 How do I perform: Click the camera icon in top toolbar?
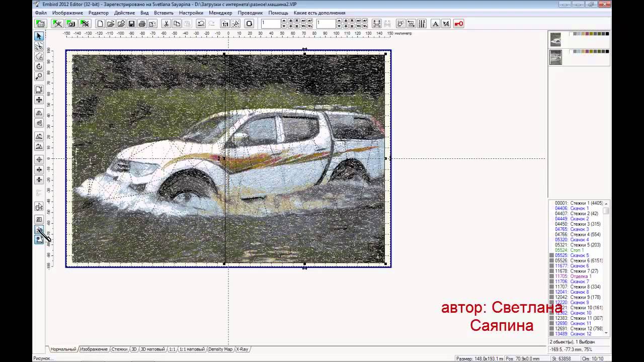tap(71, 24)
